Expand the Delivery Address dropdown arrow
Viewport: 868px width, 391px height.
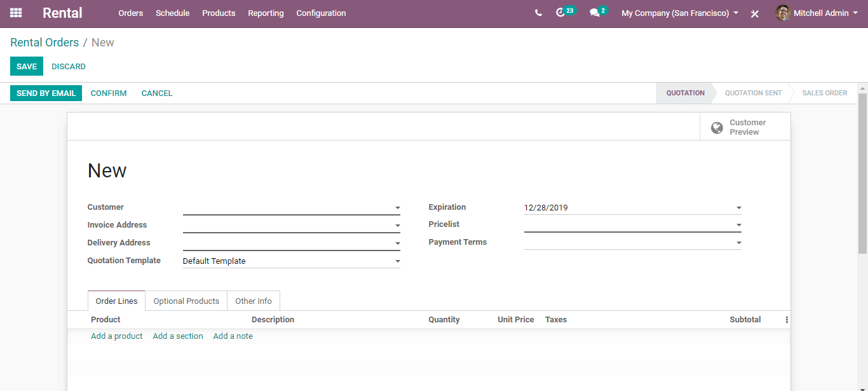click(398, 244)
